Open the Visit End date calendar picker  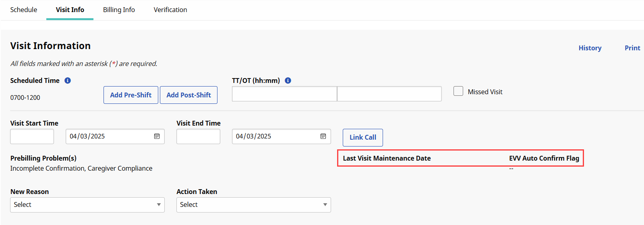(x=323, y=136)
